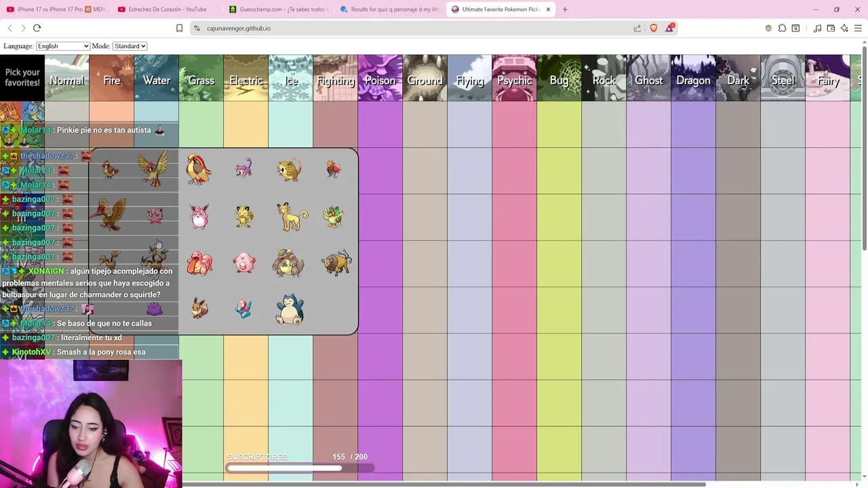Image resolution: width=868 pixels, height=488 pixels.
Task: Choose Snorlax in the picker popup
Action: (290, 309)
